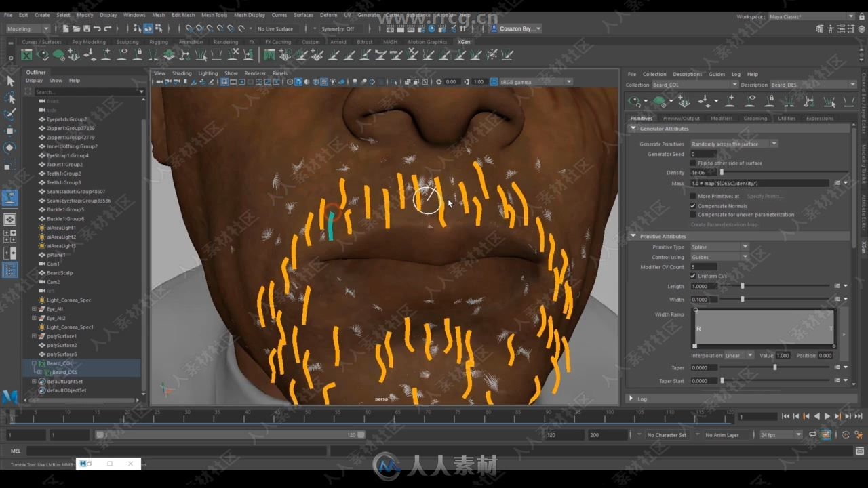Toggle the loop playback icon
The width and height of the screenshot is (868, 488).
pos(812,434)
